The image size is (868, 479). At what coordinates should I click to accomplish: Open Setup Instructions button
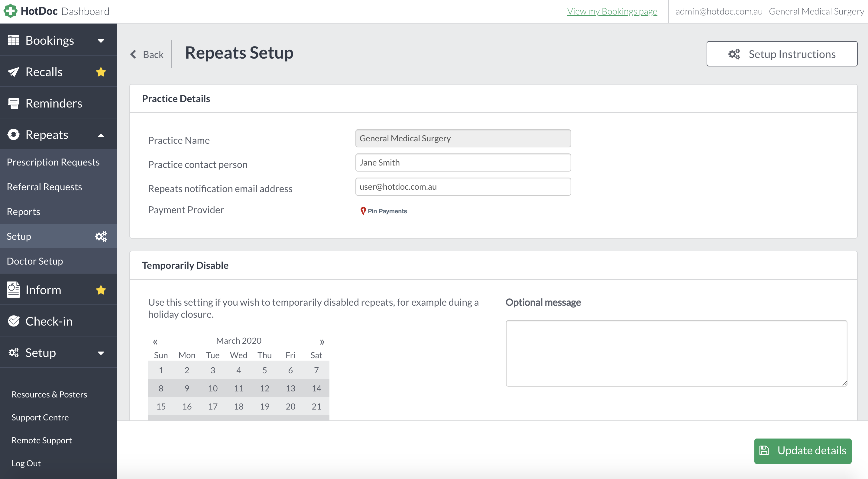[782, 54]
